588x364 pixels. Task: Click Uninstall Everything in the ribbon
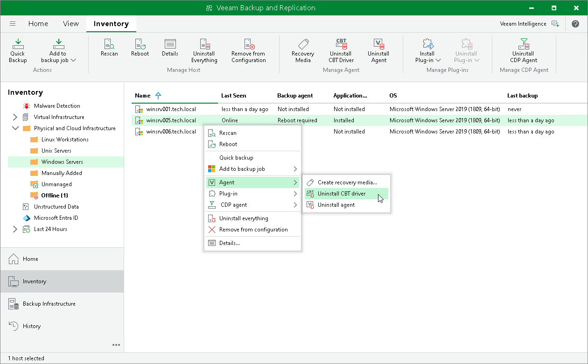click(204, 51)
